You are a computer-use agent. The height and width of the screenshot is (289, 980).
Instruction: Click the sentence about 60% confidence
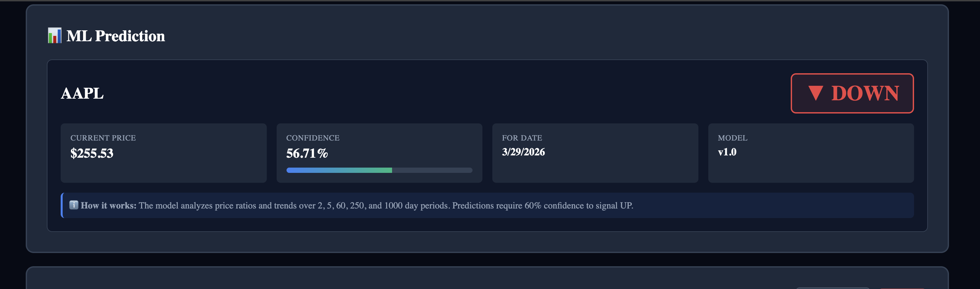click(542, 206)
